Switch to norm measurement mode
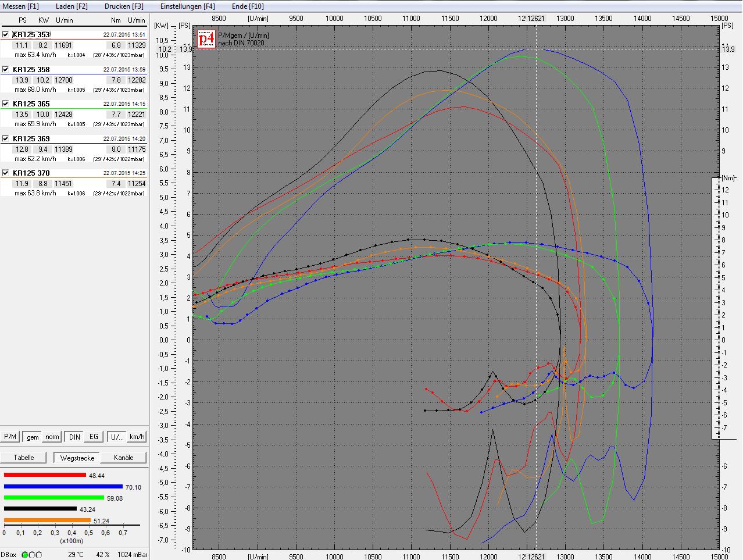Screen dimensions: 743x560 (x=52, y=437)
